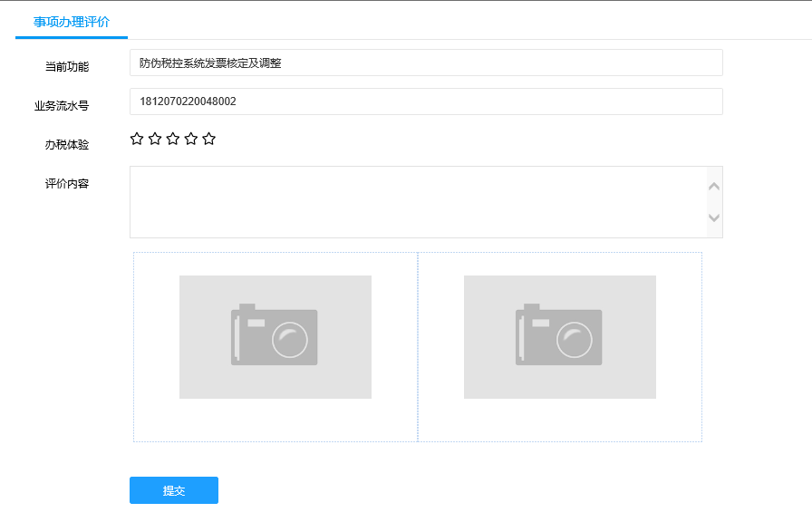This screenshot has width=812, height=522.
Task: Click the third rating star
Action: (173, 139)
